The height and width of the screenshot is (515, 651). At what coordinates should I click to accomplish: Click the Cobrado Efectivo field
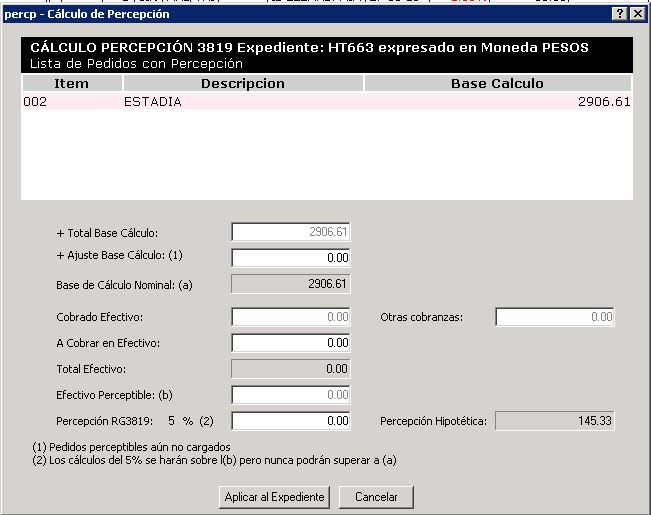point(291,317)
